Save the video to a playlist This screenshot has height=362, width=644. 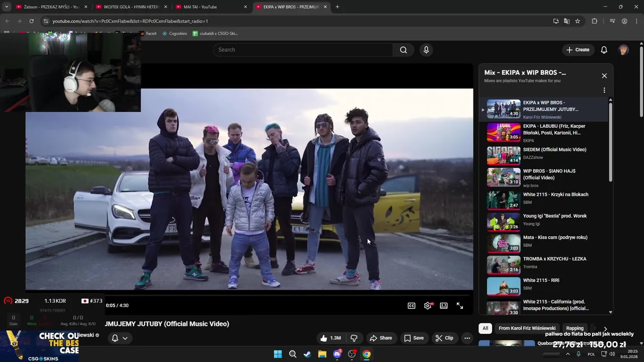click(414, 338)
